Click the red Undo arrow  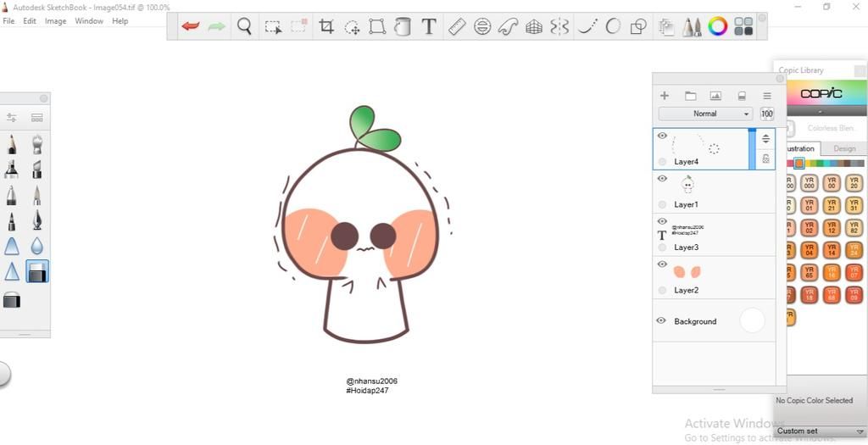191,26
